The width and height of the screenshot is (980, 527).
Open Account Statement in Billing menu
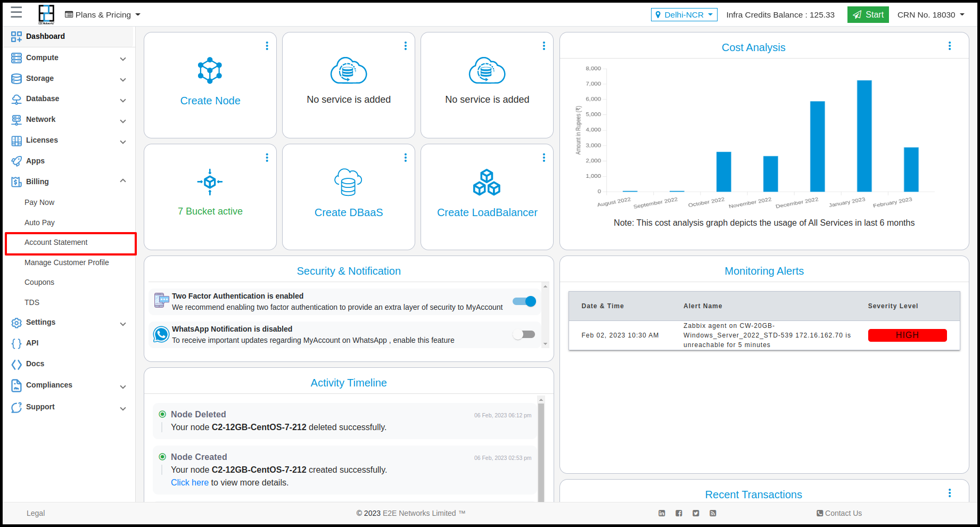tap(56, 242)
